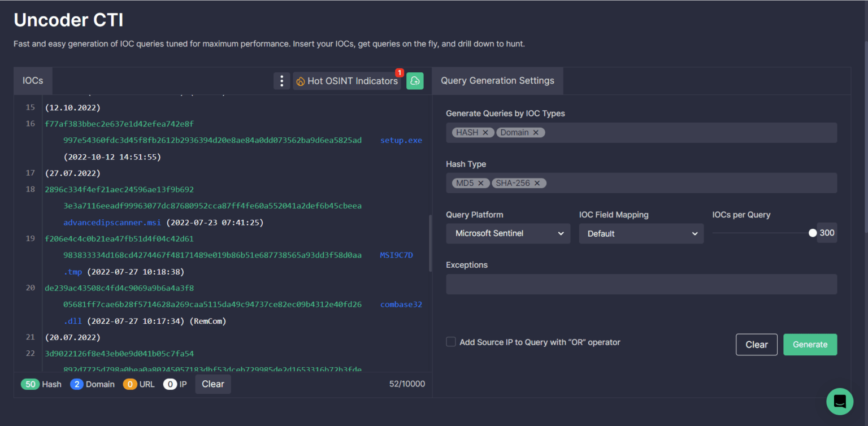Remove the SHA-256 hash type tag

[537, 183]
